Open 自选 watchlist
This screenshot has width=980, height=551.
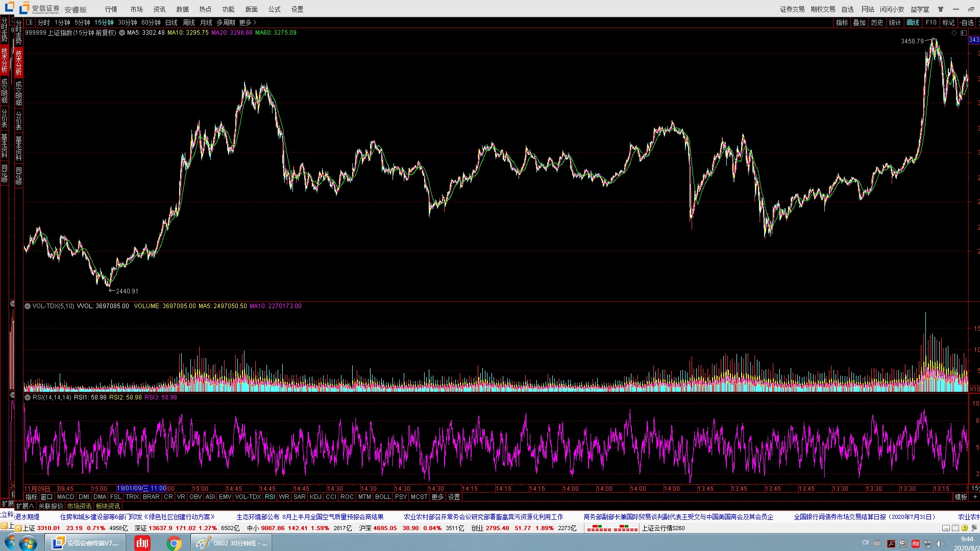(848, 9)
